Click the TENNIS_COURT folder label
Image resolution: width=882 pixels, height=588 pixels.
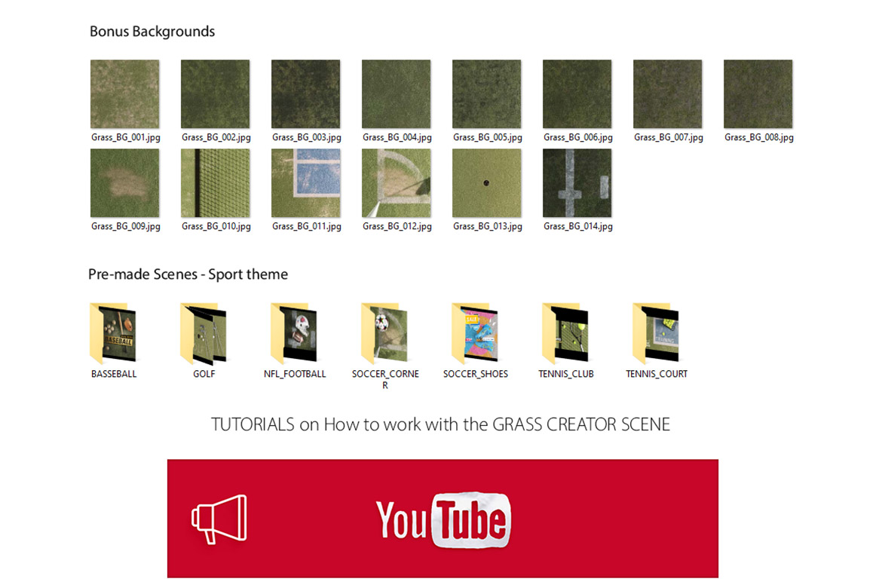coord(657,374)
